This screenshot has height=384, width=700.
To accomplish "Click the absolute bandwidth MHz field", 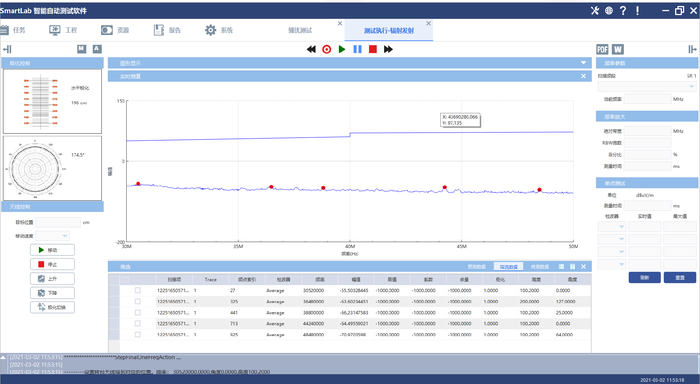I will point(648,131).
